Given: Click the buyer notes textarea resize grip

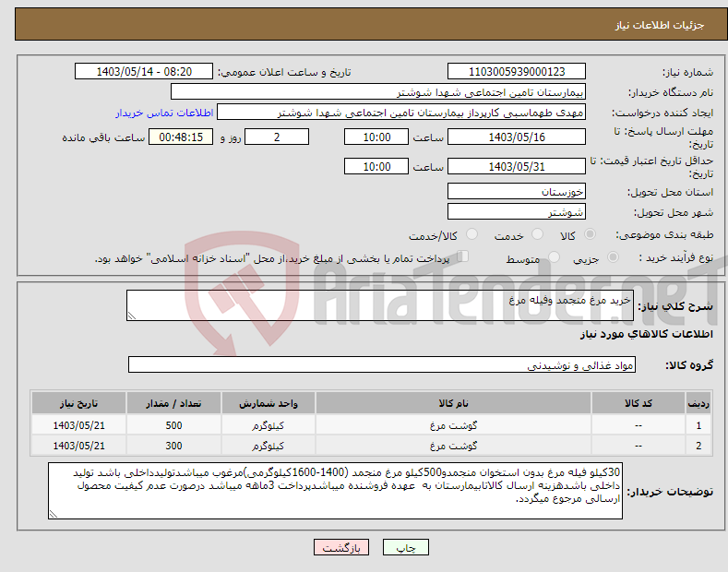Looking at the screenshot, I should coord(54,514).
